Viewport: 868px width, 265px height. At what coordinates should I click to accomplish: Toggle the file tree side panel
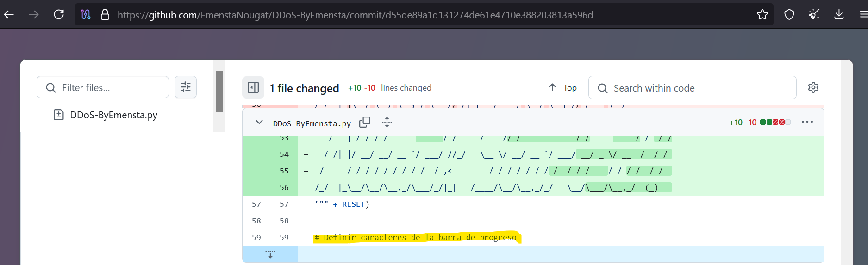pos(253,87)
